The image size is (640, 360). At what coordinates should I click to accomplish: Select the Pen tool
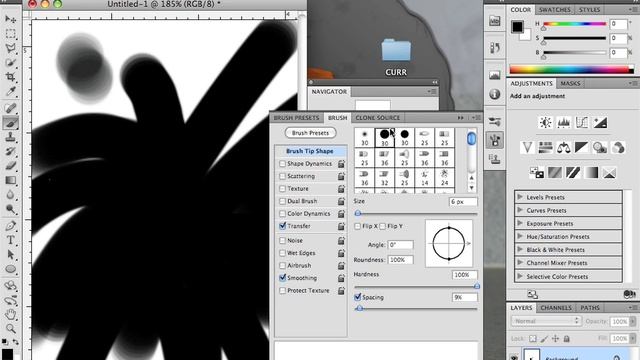point(11,226)
